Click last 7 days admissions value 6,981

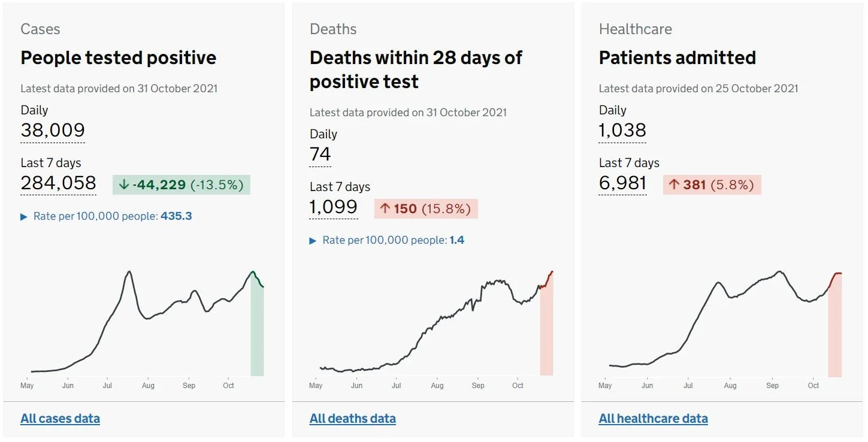(622, 183)
